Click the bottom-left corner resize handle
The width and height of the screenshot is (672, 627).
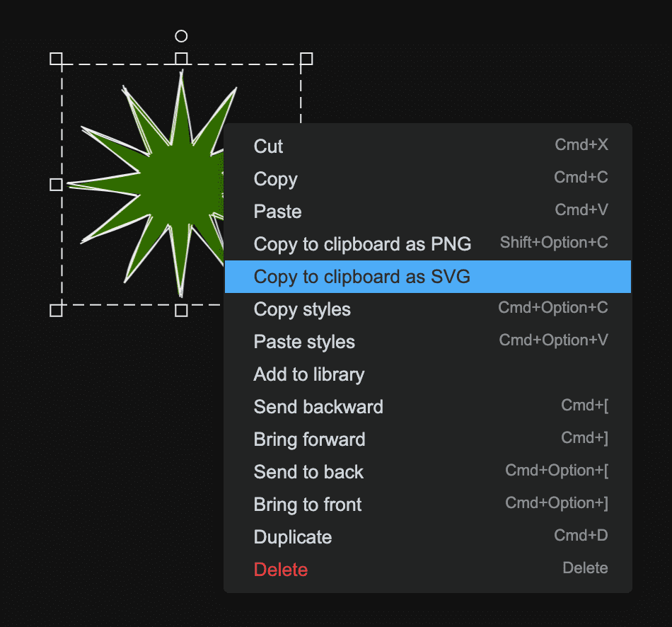(x=56, y=309)
